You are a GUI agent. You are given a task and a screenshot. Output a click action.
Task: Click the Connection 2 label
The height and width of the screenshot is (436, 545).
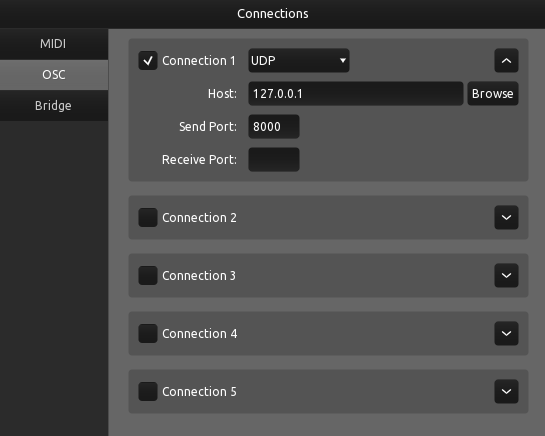(x=199, y=218)
